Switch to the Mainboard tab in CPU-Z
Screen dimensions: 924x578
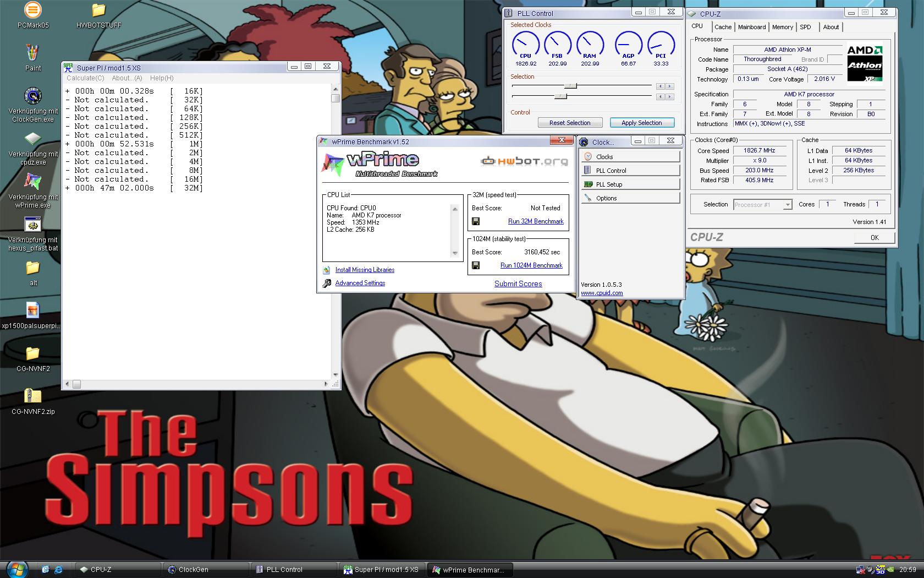click(752, 27)
